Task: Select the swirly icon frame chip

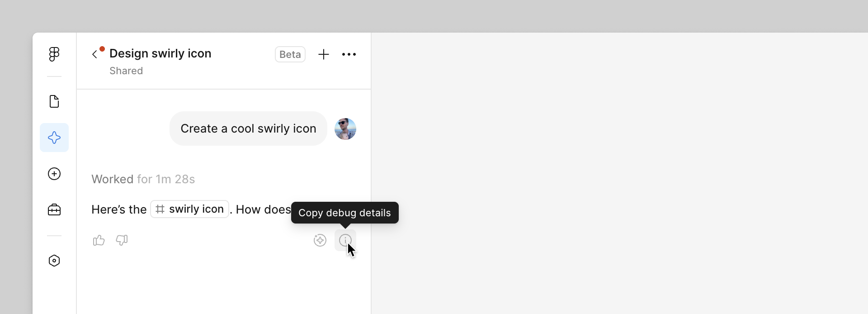Action: [190, 209]
